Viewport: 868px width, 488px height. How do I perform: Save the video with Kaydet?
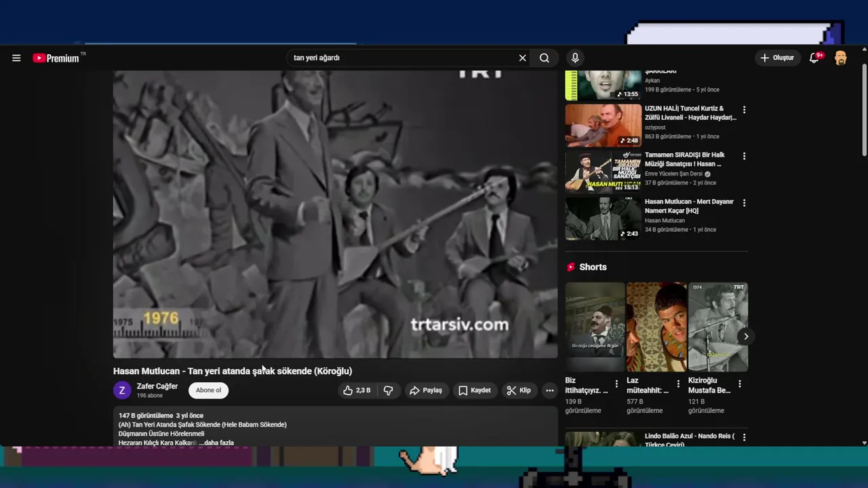pos(474,390)
